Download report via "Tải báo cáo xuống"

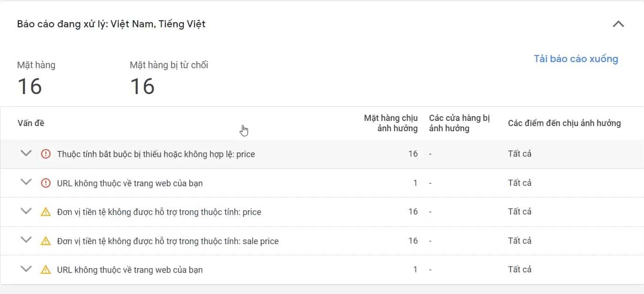tap(575, 59)
